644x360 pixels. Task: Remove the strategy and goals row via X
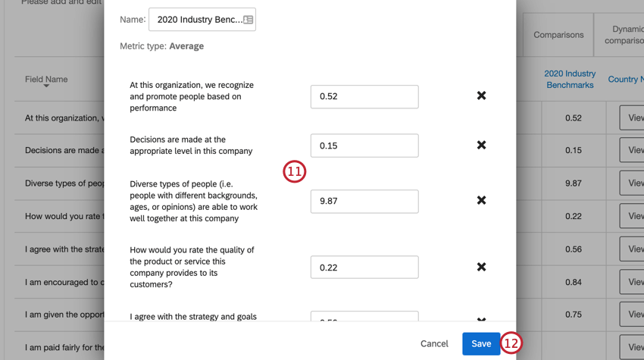[481, 319]
